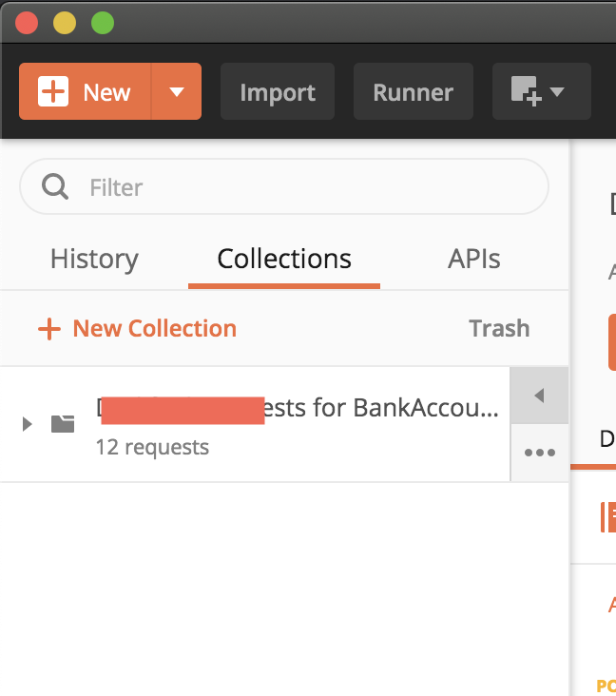Click the magnifier search icon

[55, 186]
